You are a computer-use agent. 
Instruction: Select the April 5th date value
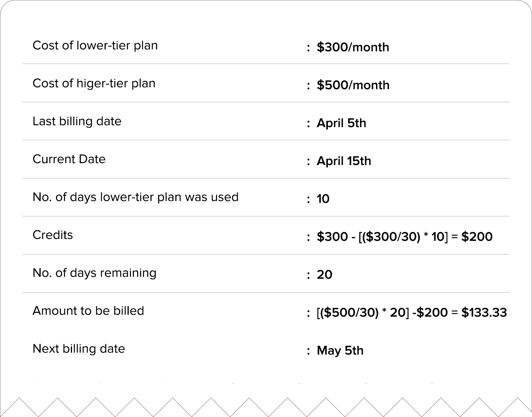341,123
